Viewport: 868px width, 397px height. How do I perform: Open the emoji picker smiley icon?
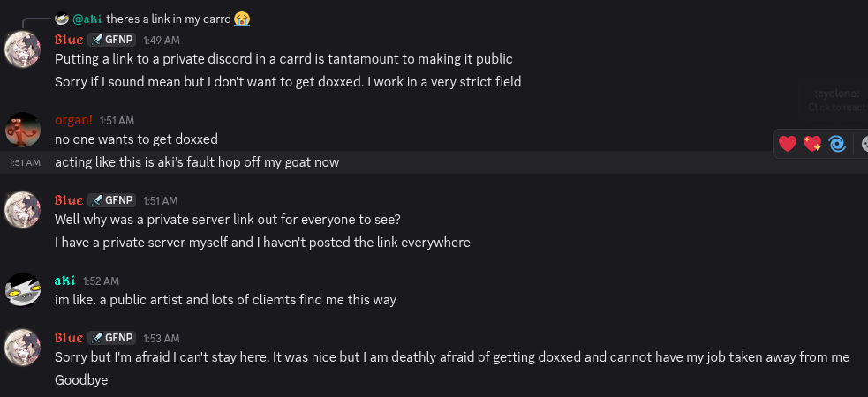(x=864, y=144)
